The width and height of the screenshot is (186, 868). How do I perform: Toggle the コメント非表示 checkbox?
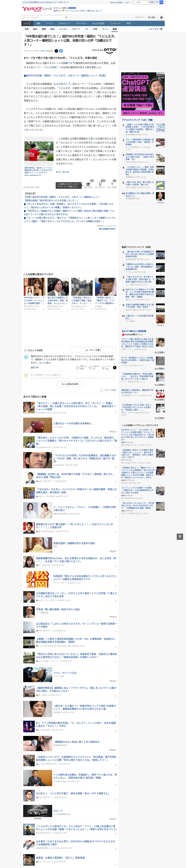tap(102, 390)
